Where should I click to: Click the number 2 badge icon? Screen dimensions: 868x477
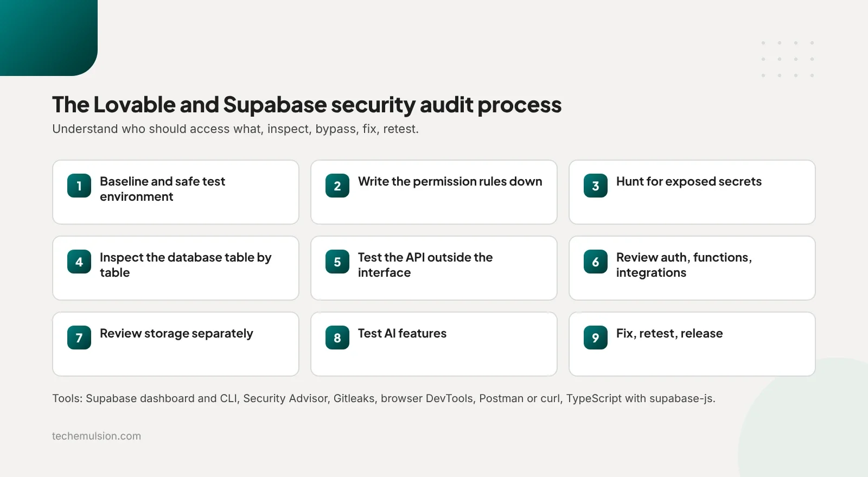click(337, 186)
